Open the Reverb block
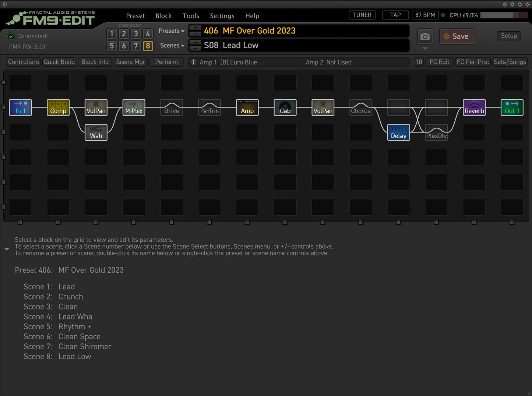Screen dimensions: 532x396 point(474,107)
